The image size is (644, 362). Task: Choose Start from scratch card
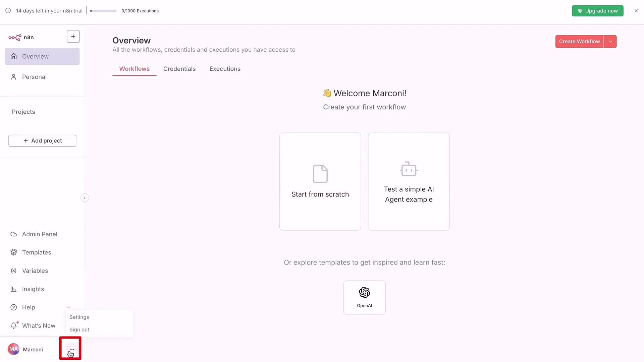[320, 182]
